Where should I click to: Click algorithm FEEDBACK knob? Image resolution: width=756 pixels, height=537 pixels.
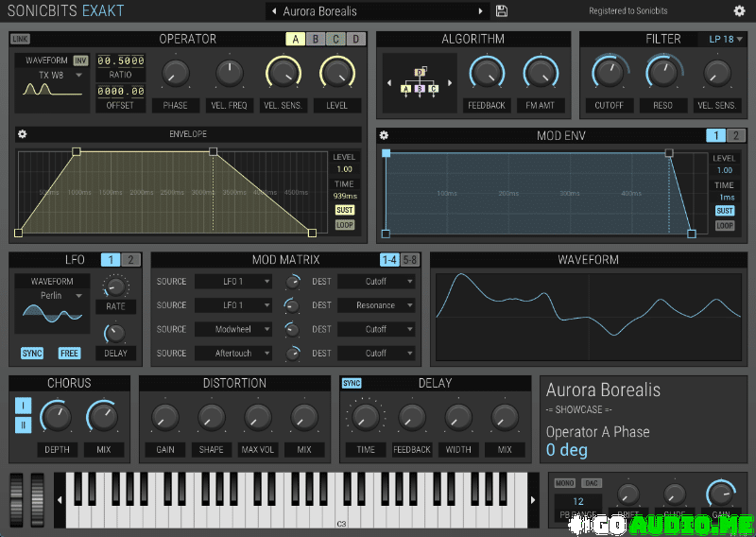click(x=487, y=74)
